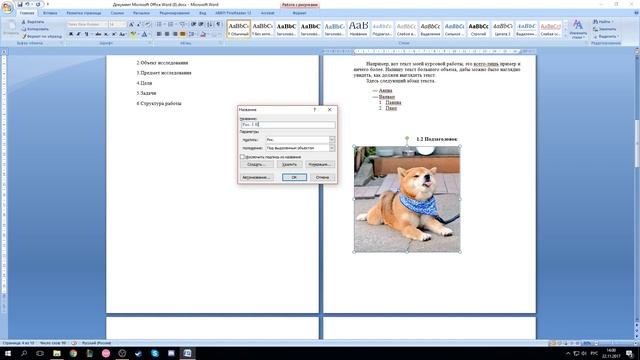This screenshot has height=360, width=640.
Task: Switch to the Ссылки ribbon tab
Action: 117,13
